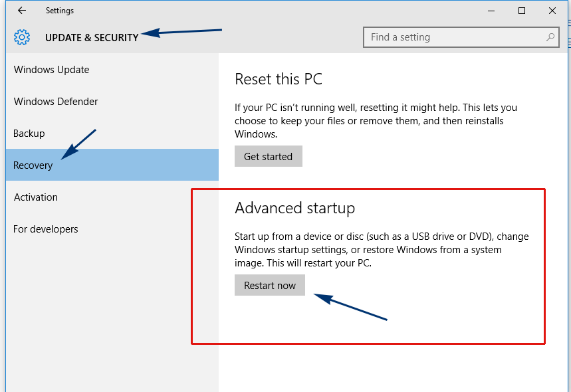Open the Windows Update section
571x392 pixels.
coord(51,70)
